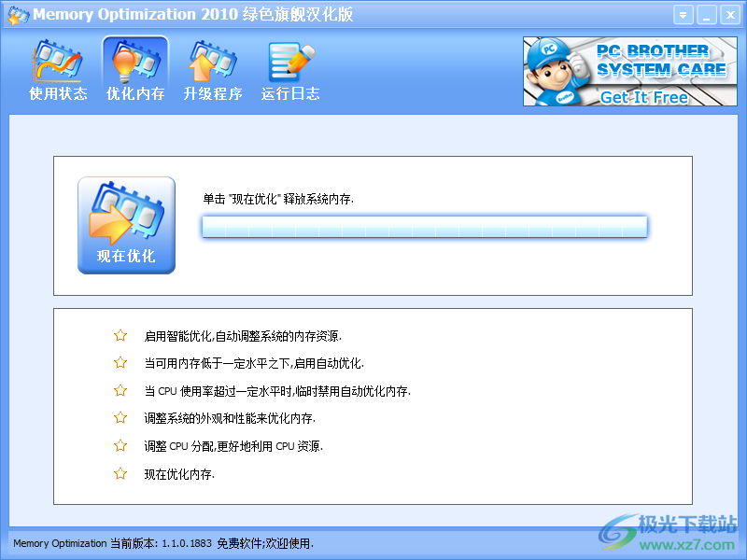Click the star beside 调整 CPU 分配 tip

click(120, 446)
